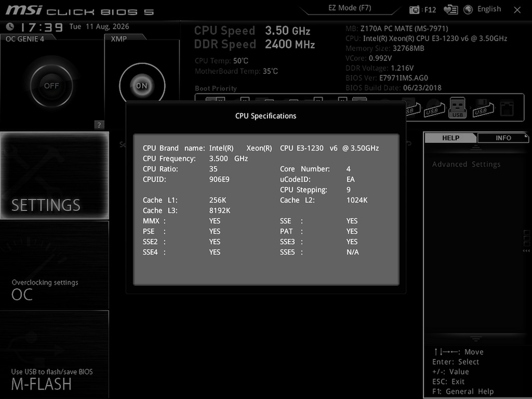Click MB: Z170A PC MATE (MS-7971) text

(396, 29)
